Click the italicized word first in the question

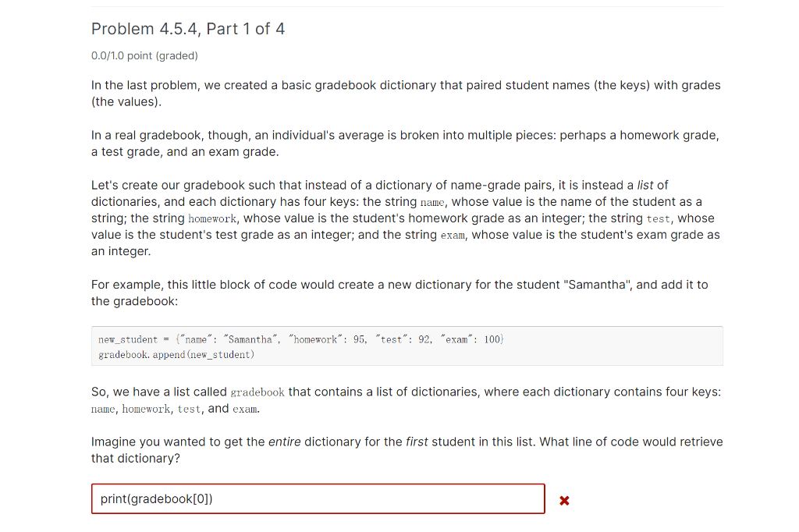pyautogui.click(x=417, y=441)
